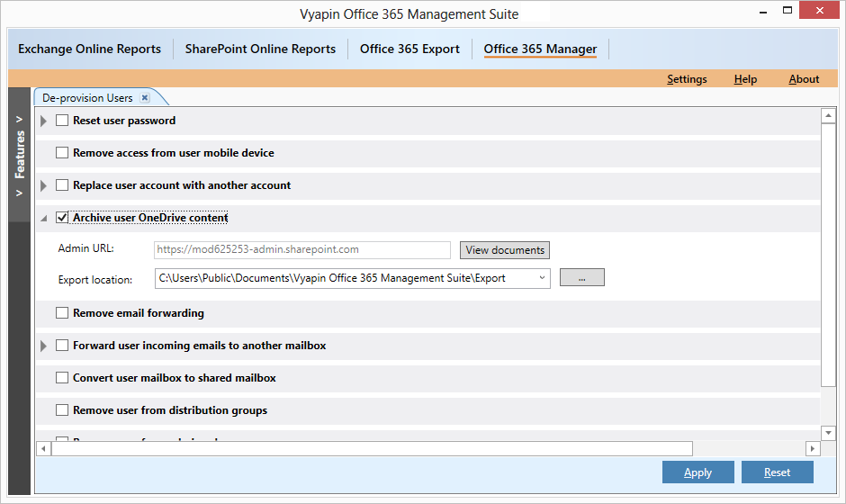Enable Remove user from distribution groups
The height and width of the screenshot is (504, 846).
pos(62,410)
